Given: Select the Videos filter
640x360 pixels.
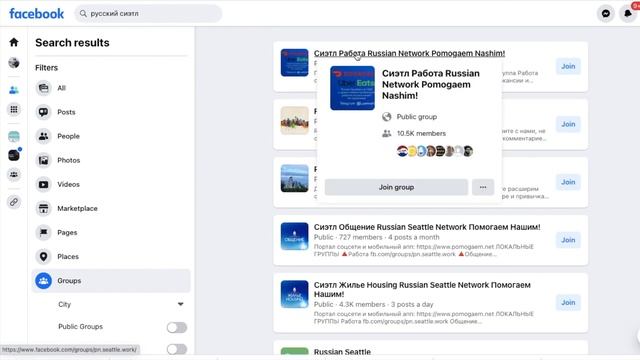Looking at the screenshot, I should (x=111, y=184).
